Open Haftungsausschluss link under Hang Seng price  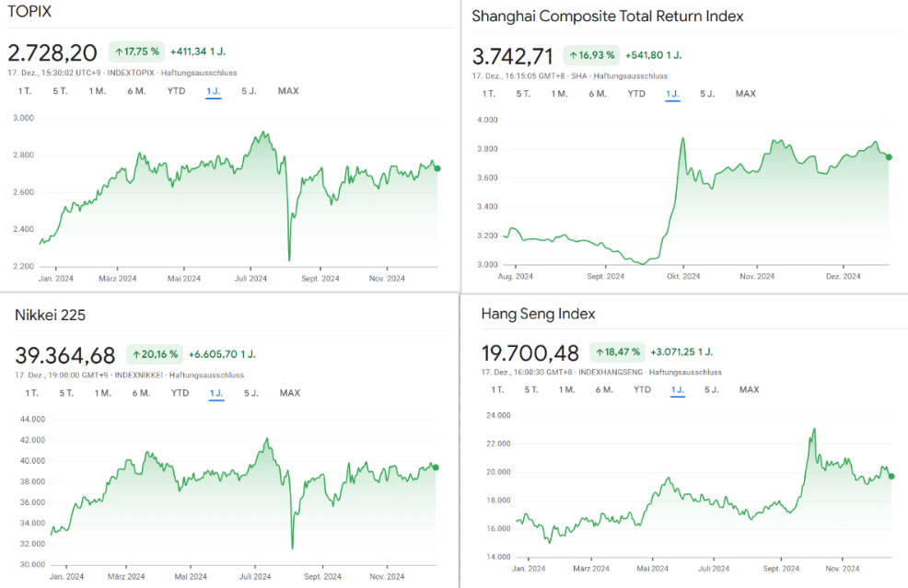click(x=686, y=372)
